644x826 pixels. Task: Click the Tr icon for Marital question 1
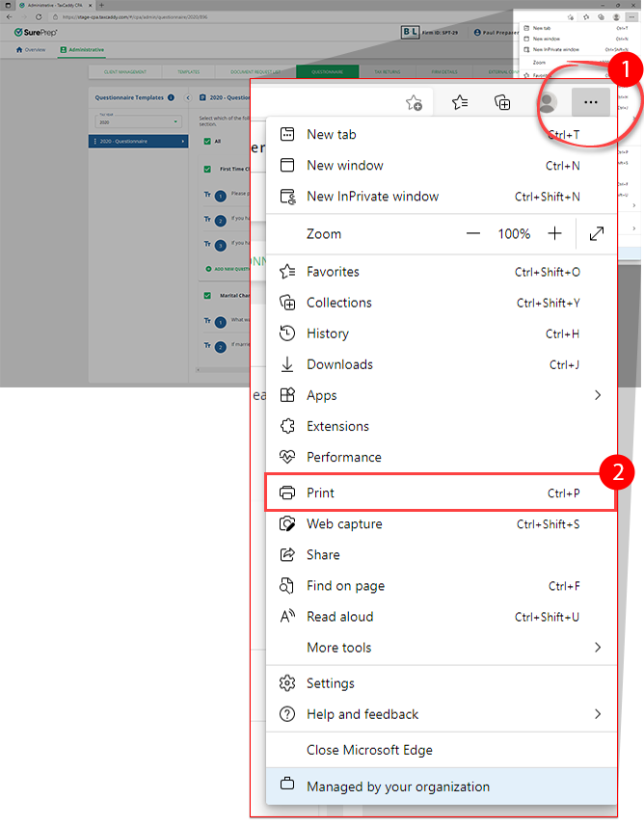[207, 320]
